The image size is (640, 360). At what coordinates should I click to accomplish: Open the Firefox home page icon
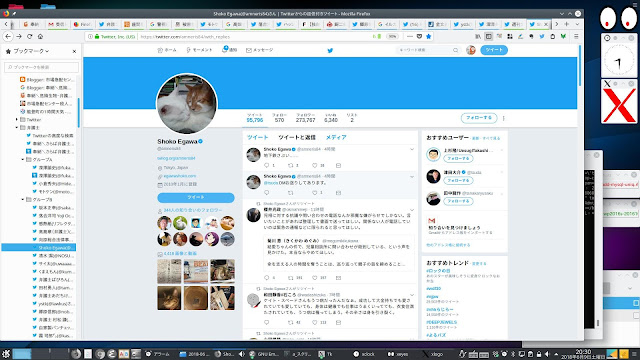tap(40, 36)
